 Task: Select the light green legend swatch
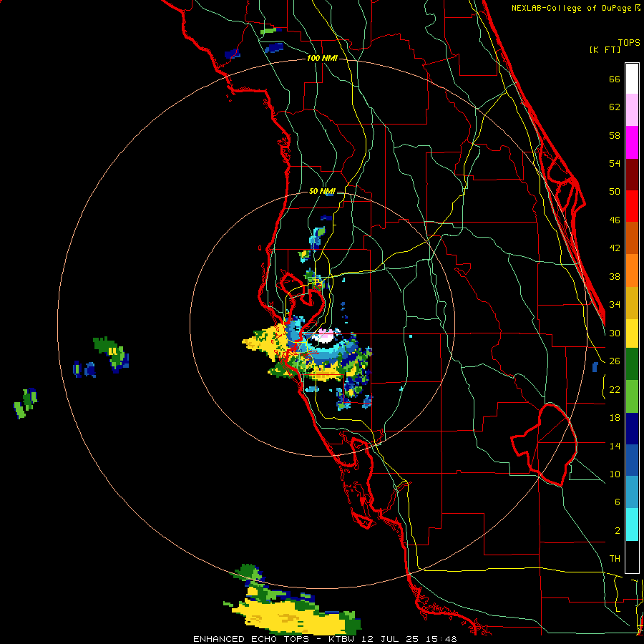[x=632, y=396]
